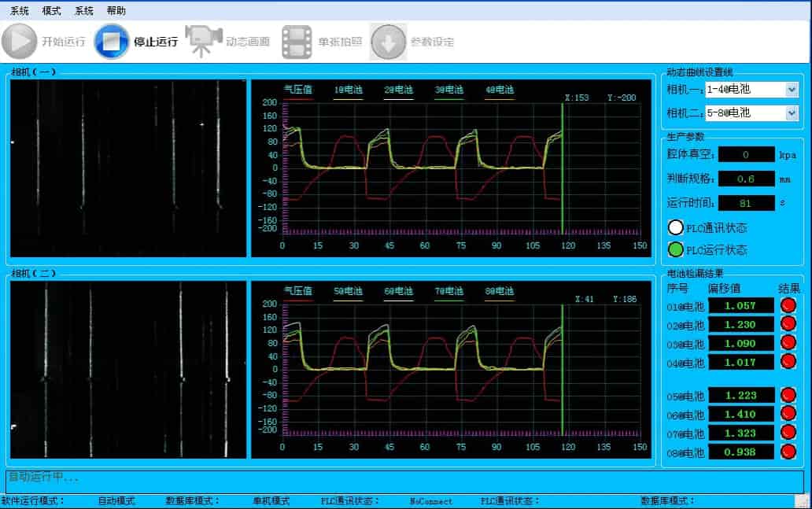Click the 开始运行 play icon
812x509 pixels.
pyautogui.click(x=20, y=42)
